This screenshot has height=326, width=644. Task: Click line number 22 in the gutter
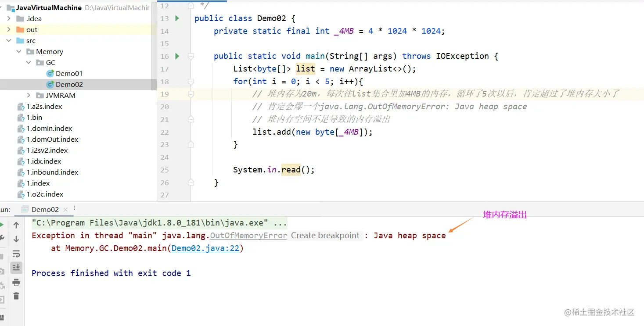pyautogui.click(x=165, y=132)
